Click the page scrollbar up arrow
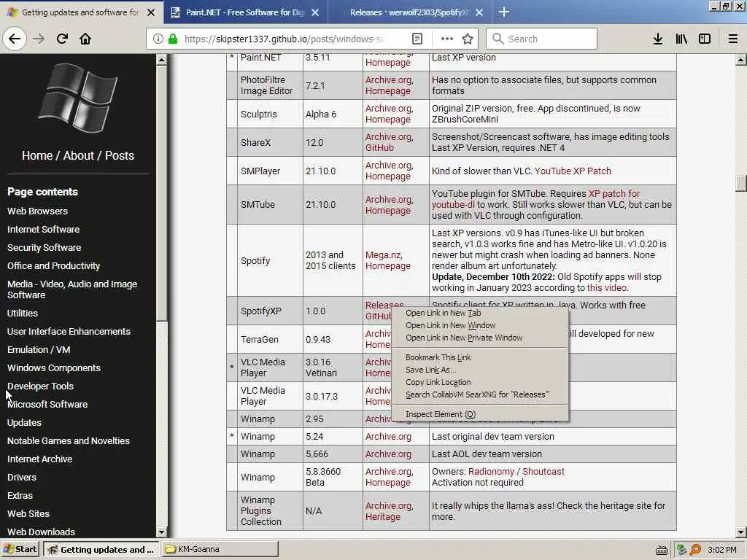This screenshot has width=747, height=560. 741,60
